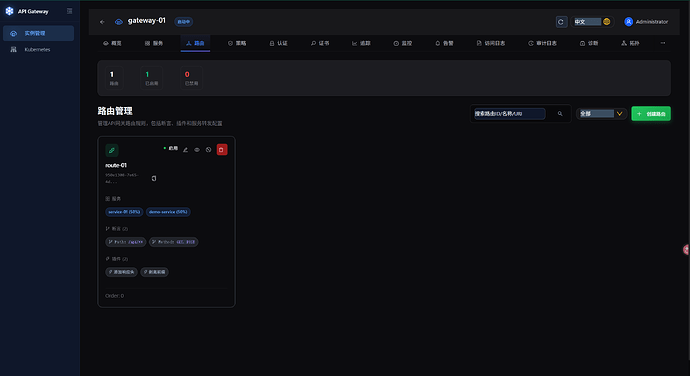This screenshot has height=376, width=690.
Task: Click the 启用 status indicator on route-01
Action: pyautogui.click(x=171, y=149)
